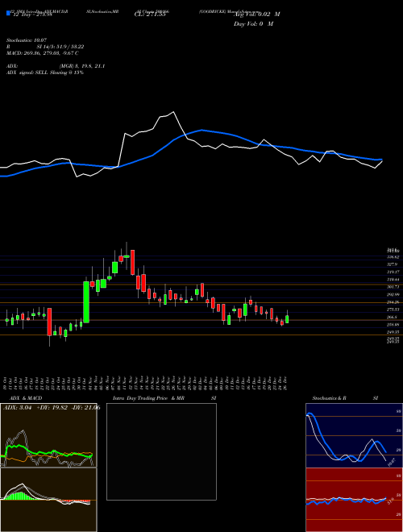Click the 'SI 14/3: 51.9 / 58.22' value
The image size is (403, 532).
pos(60,47)
